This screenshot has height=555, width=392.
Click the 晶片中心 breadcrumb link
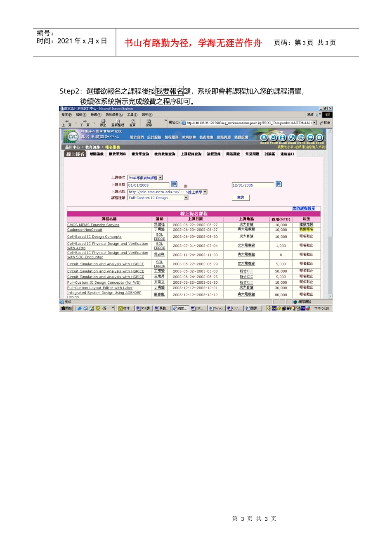point(73,147)
